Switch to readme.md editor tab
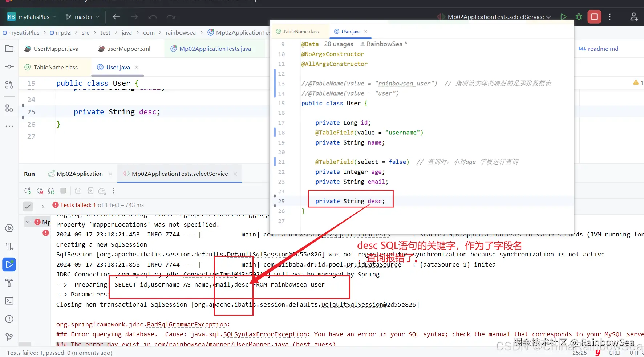Viewport: 644px width, 357px height. [599, 49]
